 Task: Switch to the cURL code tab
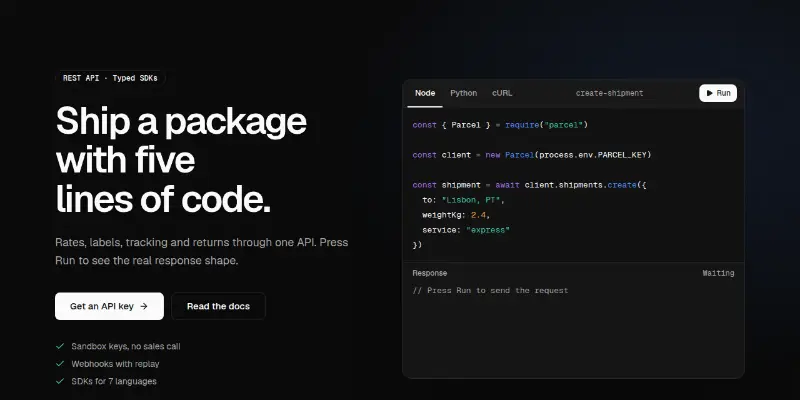click(502, 93)
